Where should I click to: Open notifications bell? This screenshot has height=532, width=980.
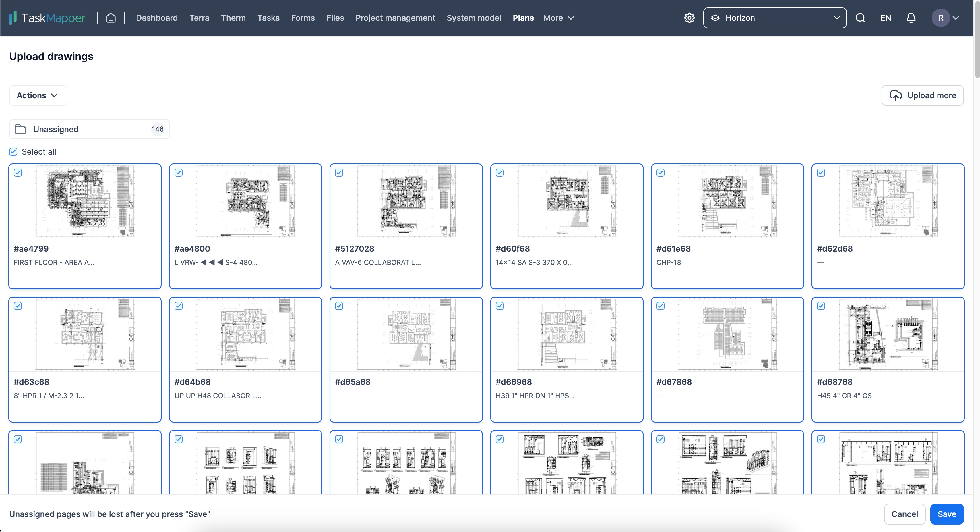pyautogui.click(x=911, y=18)
